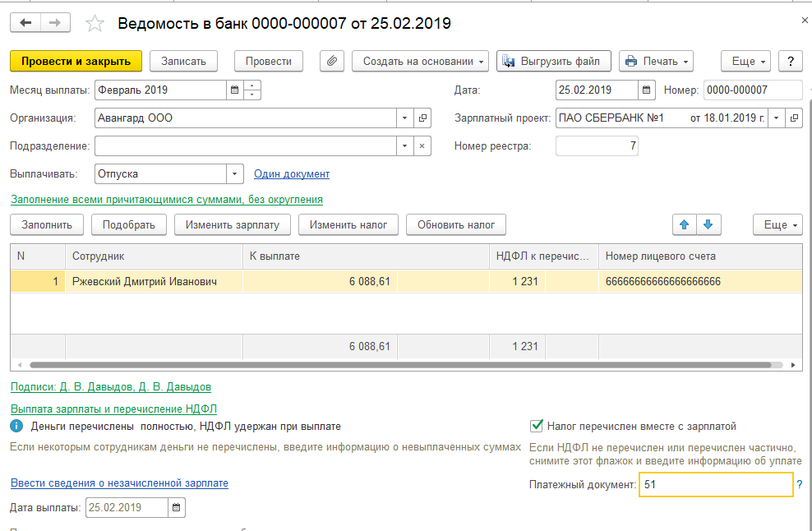Image resolution: width=812 pixels, height=531 pixels.
Task: Clear the Подразделение field with the x icon
Action: (x=422, y=146)
